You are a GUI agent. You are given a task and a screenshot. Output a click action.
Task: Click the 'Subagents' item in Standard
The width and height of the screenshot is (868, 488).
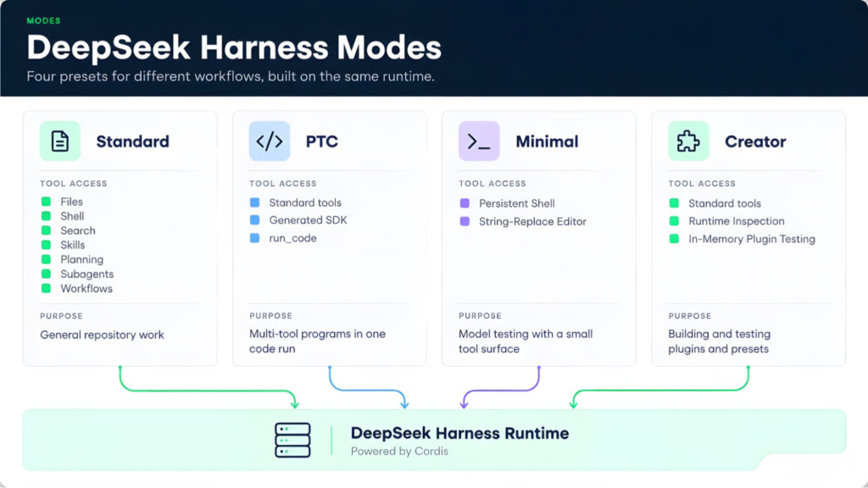[x=87, y=274]
